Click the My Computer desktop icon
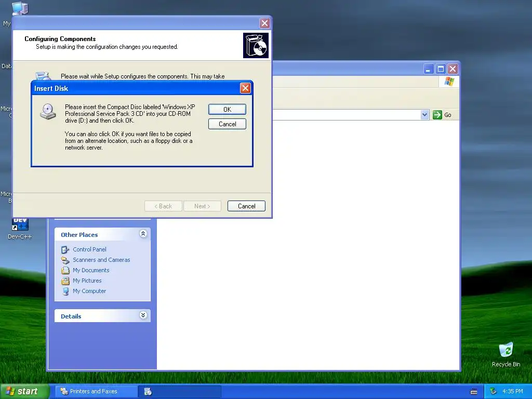Screen dimensions: 532x399 pos(20,8)
